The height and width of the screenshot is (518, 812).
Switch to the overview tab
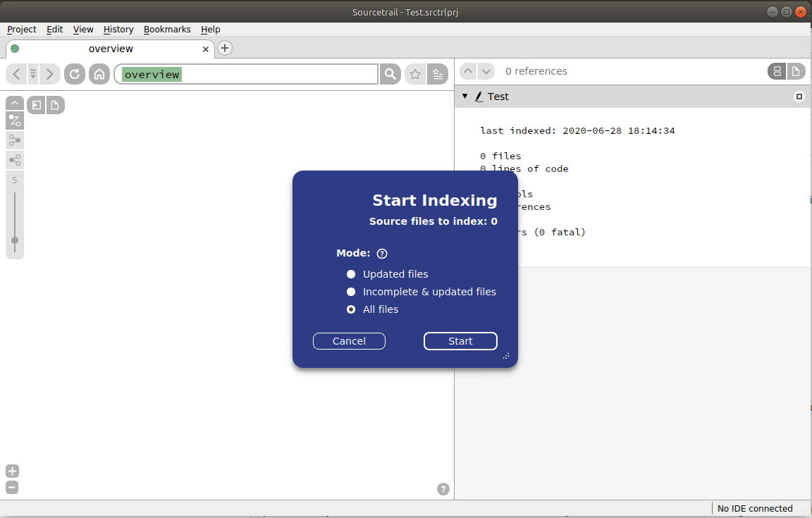[111, 49]
